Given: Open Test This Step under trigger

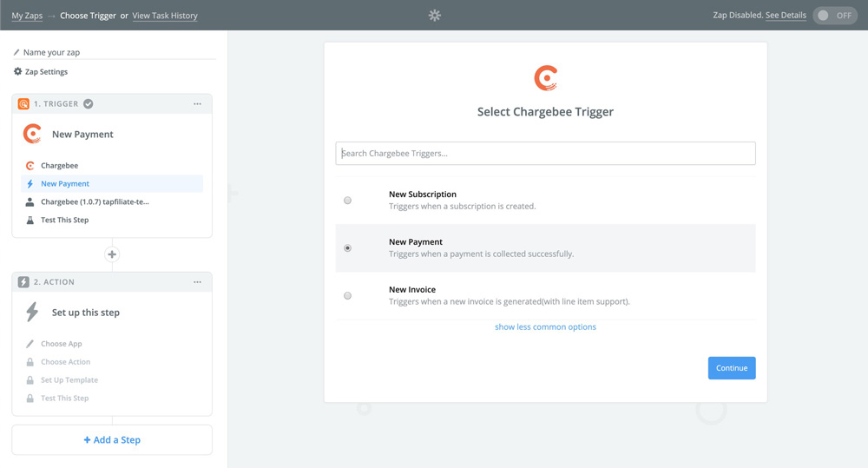Looking at the screenshot, I should point(112,220).
